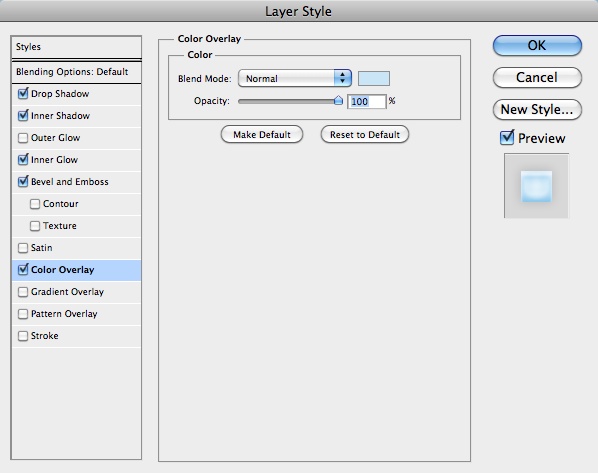Image resolution: width=598 pixels, height=473 pixels.
Task: Click the Opacity percentage input field
Action: (367, 101)
